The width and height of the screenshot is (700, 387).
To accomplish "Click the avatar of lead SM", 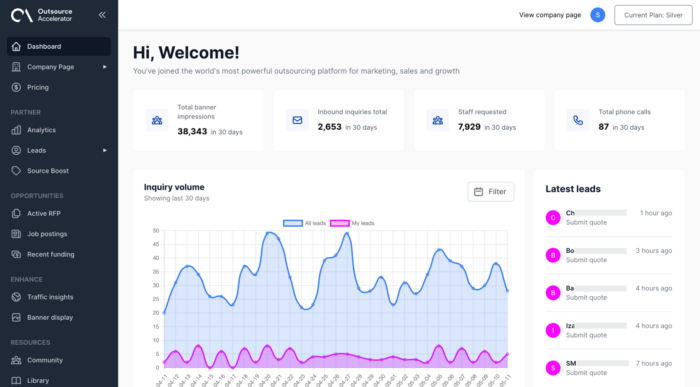I will point(553,368).
